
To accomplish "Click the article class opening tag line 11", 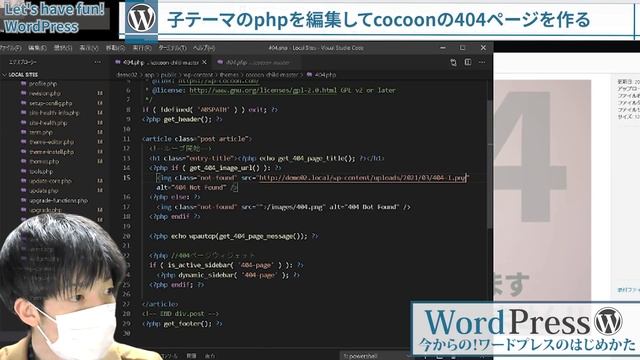I will 197,139.
